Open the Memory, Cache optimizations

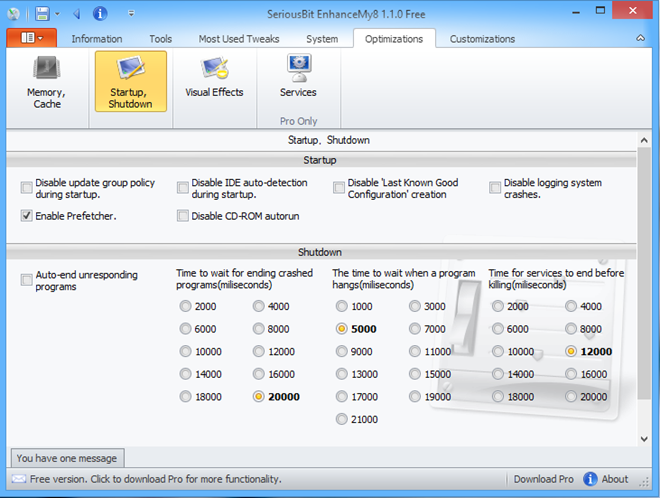(47, 82)
